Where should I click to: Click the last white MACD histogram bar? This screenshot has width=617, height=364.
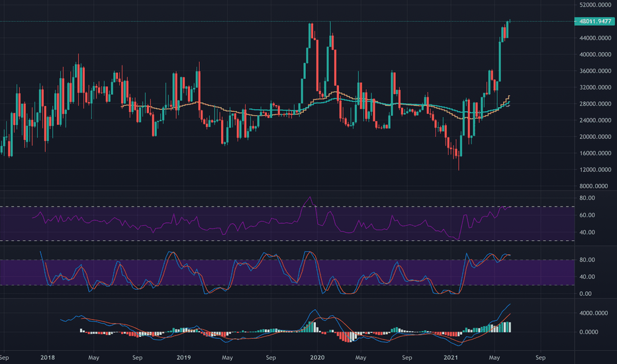click(x=509, y=327)
